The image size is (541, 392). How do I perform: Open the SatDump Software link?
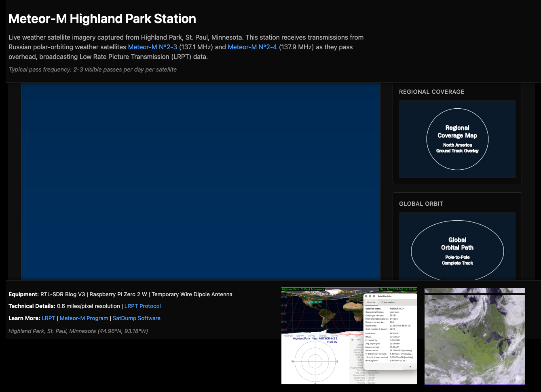point(136,318)
